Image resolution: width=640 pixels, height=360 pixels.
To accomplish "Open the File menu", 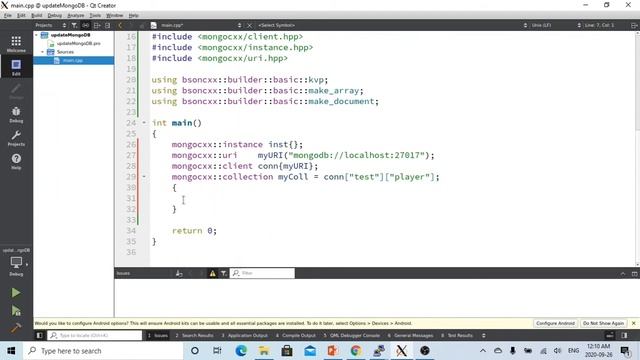I will click(8, 16).
